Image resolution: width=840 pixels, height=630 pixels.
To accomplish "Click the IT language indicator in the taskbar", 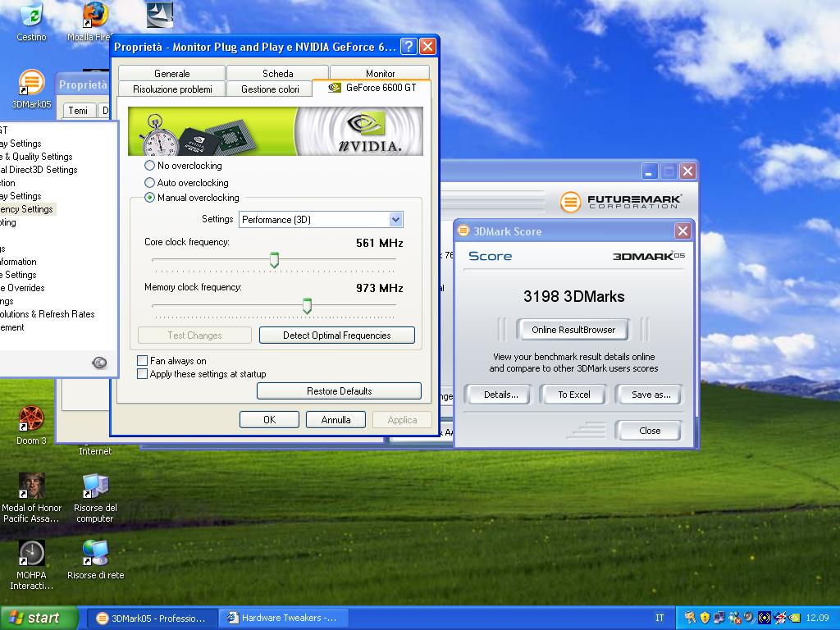I will [x=660, y=618].
